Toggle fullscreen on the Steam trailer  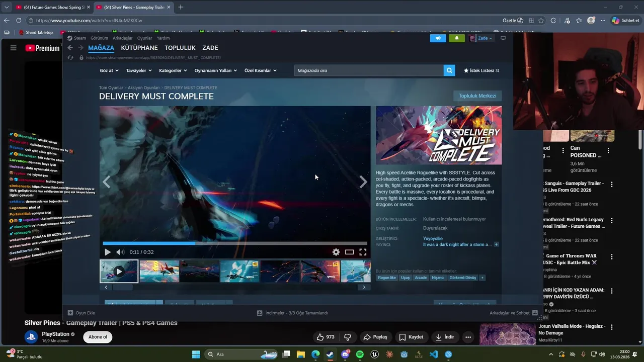363,252
